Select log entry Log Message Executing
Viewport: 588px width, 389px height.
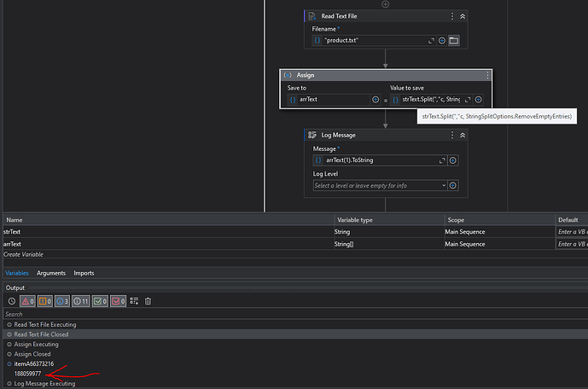click(44, 384)
